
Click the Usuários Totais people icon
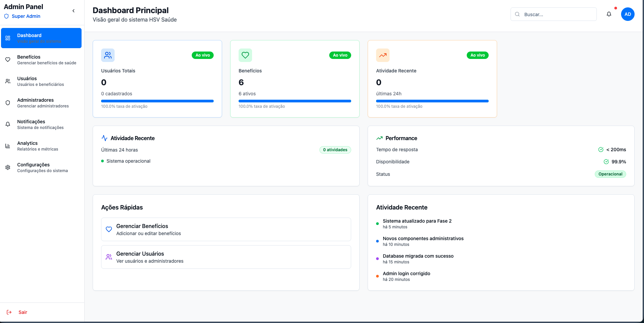(x=108, y=55)
